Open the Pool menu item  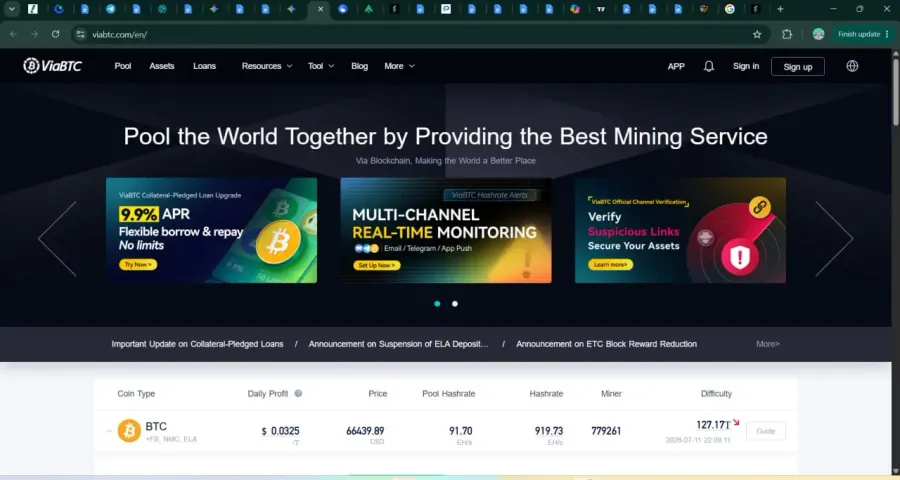[123, 66]
